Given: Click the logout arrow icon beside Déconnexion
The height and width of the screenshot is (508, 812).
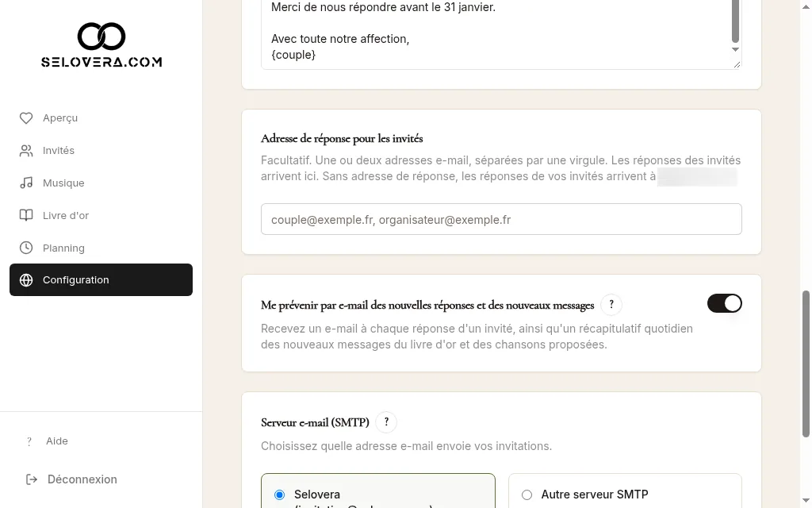Looking at the screenshot, I should pos(32,479).
